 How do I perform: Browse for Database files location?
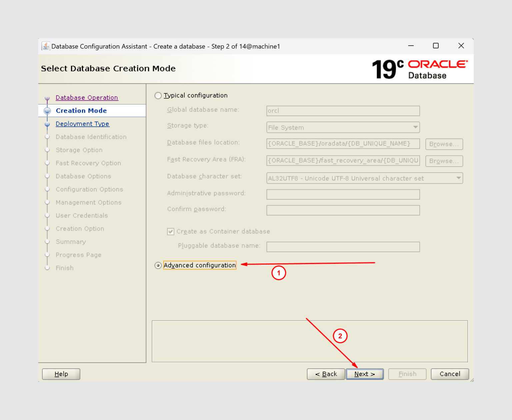pos(444,144)
